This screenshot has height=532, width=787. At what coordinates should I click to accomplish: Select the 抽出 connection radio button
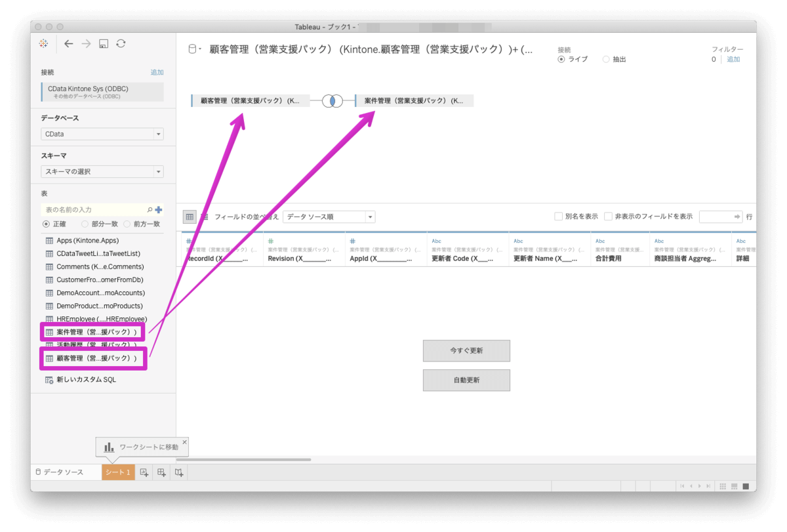605,59
